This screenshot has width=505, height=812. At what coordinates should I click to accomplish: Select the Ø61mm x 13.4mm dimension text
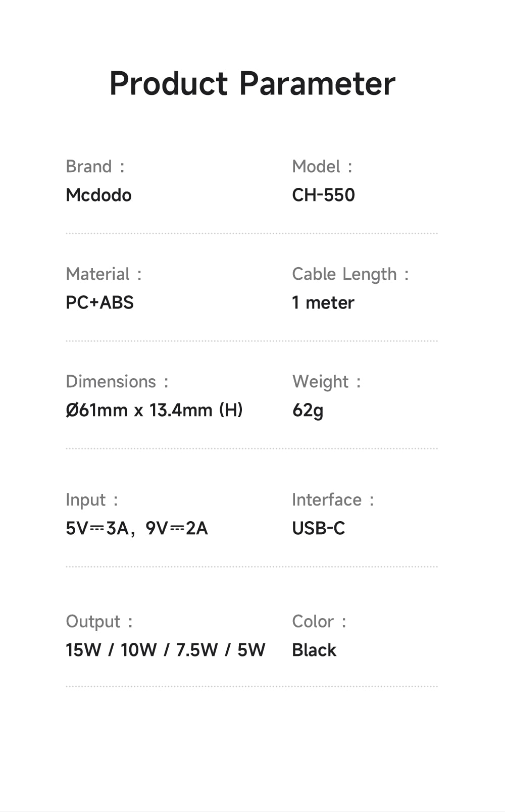154,410
